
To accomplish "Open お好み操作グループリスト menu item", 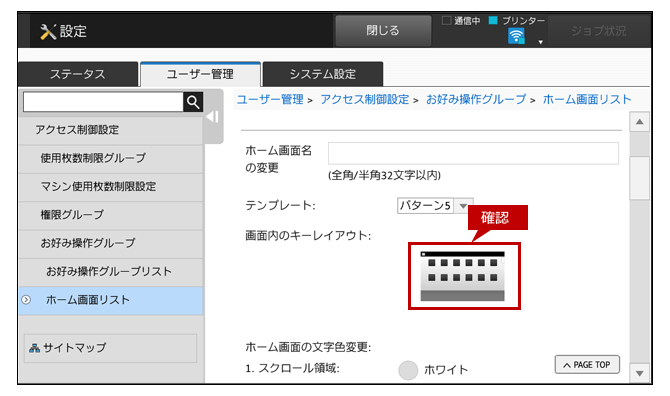I will 111,272.
